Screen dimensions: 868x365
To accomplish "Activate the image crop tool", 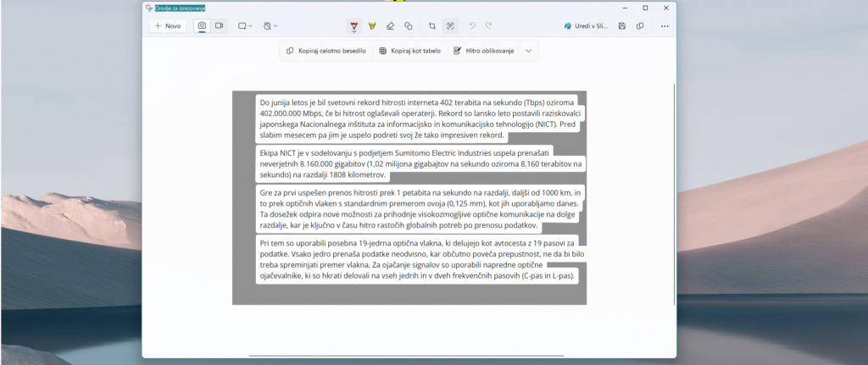I will click(x=431, y=26).
